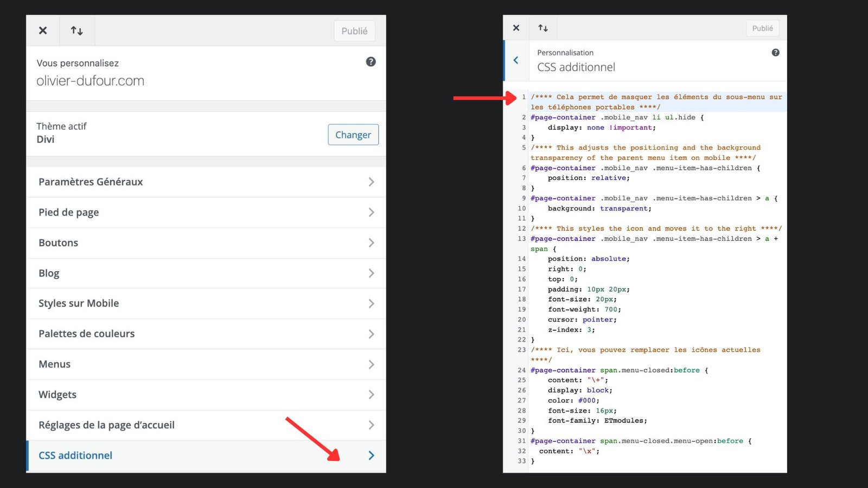Click 'display: block;' code line
This screenshot has height=488, width=868.
(x=580, y=390)
